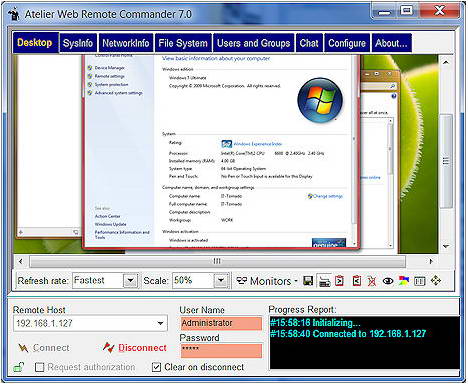The width and height of the screenshot is (468, 385).
Task: Click the horizontal scrollbar right arrow
Action: (x=431, y=261)
